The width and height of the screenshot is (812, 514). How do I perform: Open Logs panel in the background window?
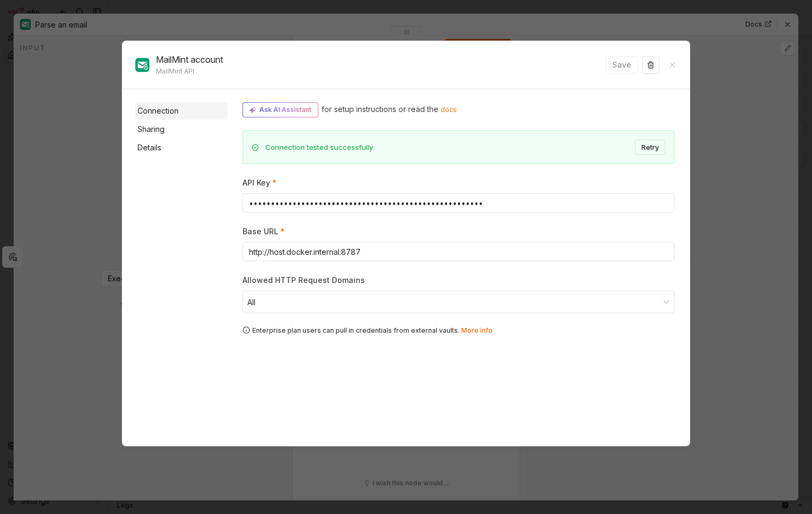(x=125, y=505)
